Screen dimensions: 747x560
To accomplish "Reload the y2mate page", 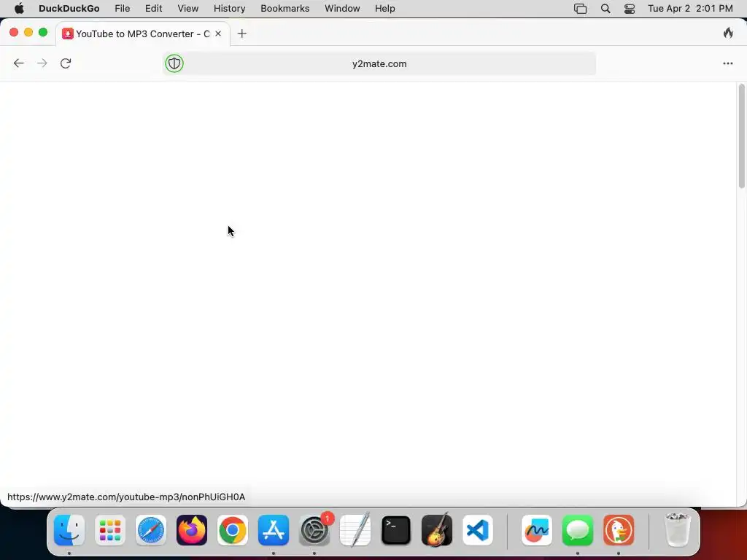I will click(x=66, y=63).
